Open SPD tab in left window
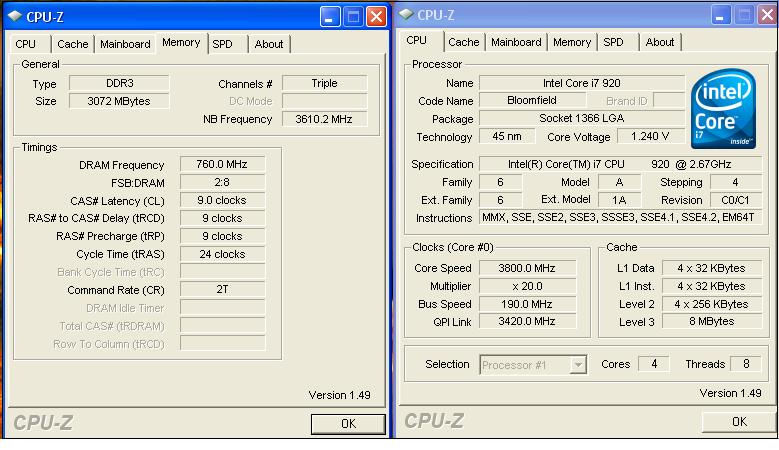This screenshot has height=450, width=779. click(222, 44)
